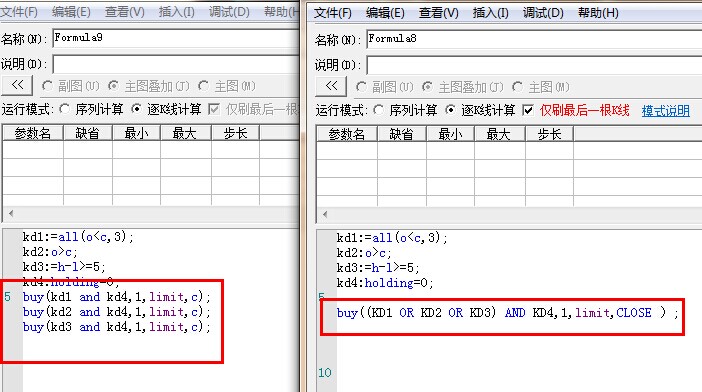
Task: Select 主图(M) radio in Formula9 window
Action: click(204, 86)
